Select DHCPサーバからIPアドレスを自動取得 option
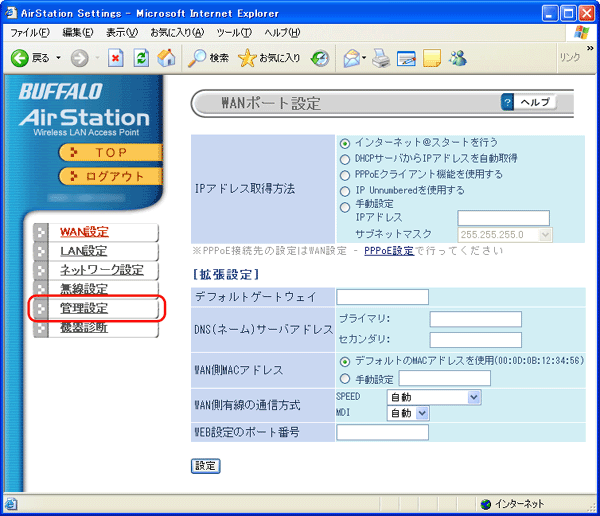 [x=346, y=158]
